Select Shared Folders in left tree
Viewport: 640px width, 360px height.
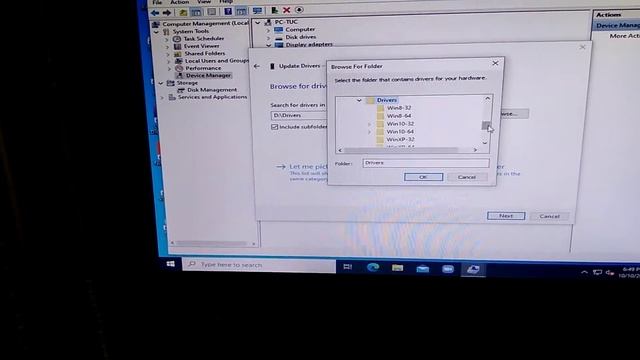tap(204, 53)
